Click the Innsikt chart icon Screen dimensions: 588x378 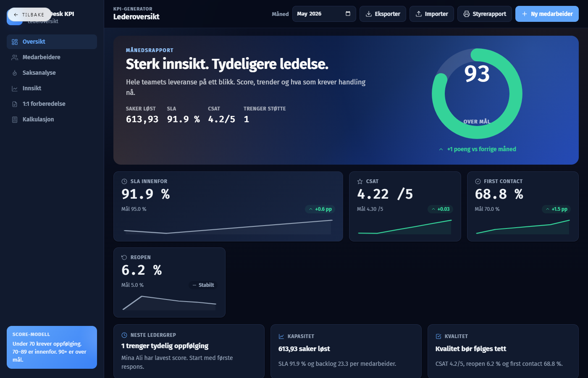[x=15, y=88]
